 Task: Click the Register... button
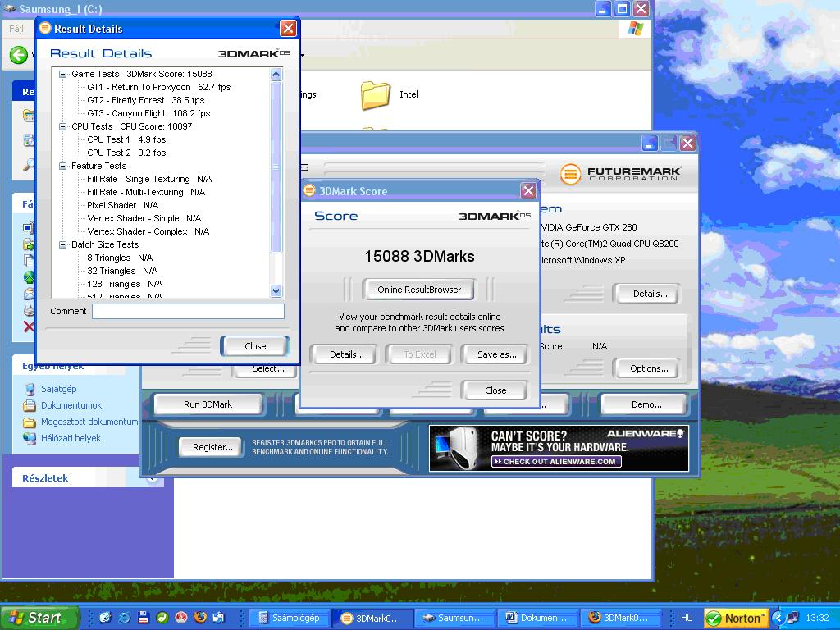coord(212,447)
